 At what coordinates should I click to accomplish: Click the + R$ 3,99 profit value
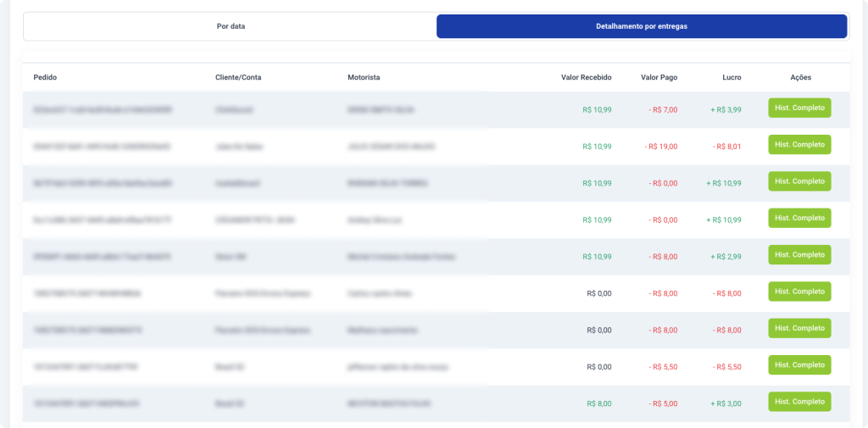(726, 109)
